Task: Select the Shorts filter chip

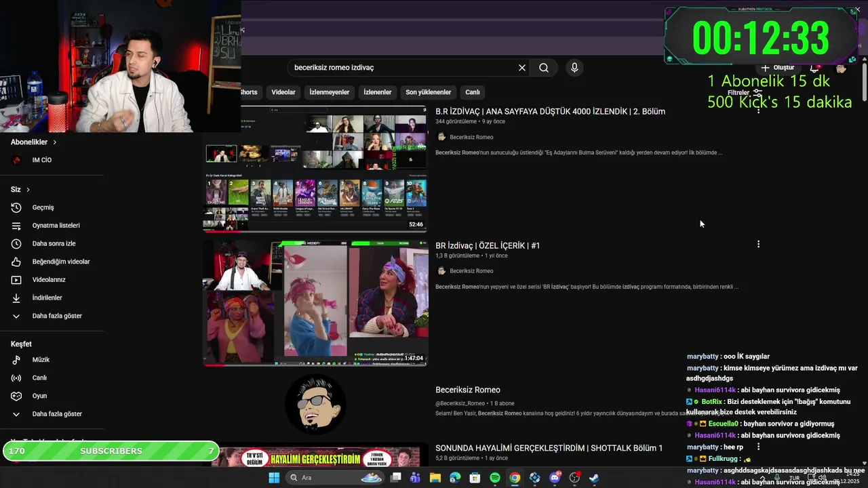Action: pyautogui.click(x=250, y=92)
